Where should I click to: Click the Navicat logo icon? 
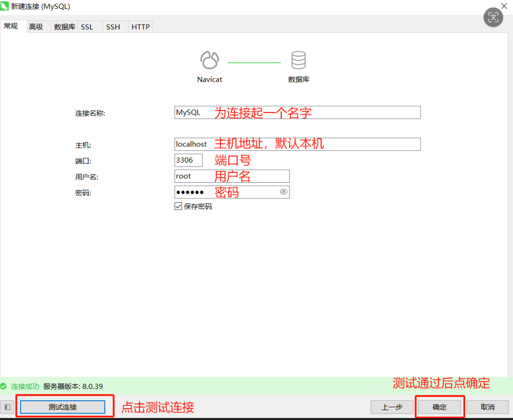pos(210,60)
